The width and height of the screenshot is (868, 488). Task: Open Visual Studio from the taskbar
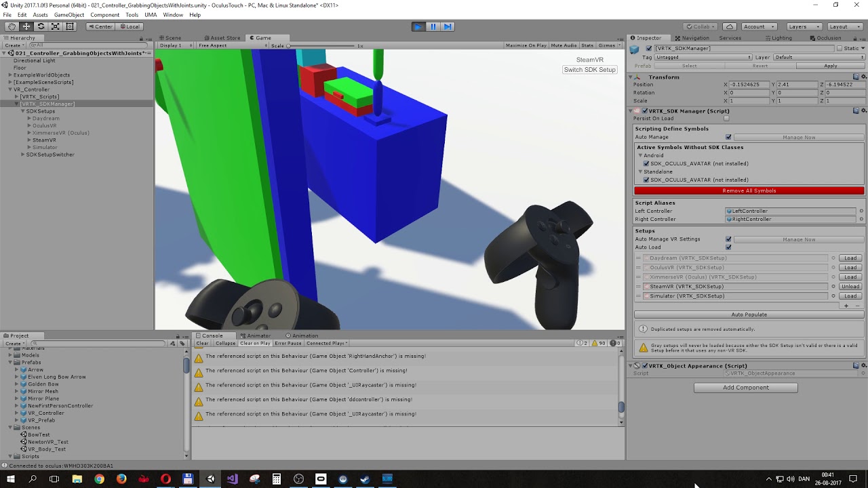click(232, 479)
